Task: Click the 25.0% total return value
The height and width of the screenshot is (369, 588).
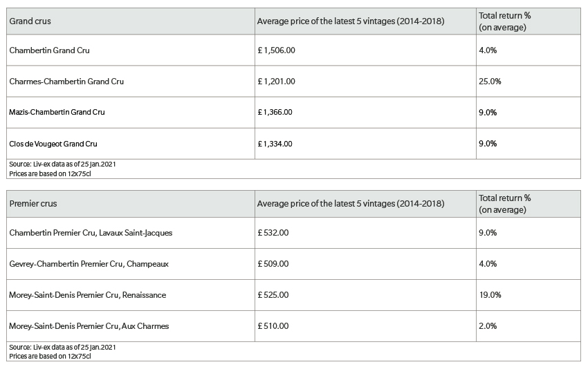Action: coord(490,82)
